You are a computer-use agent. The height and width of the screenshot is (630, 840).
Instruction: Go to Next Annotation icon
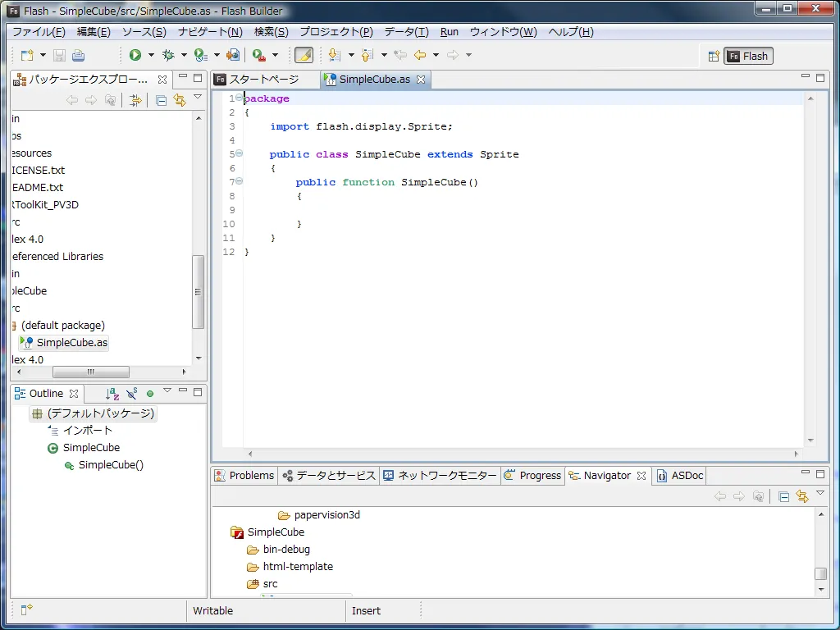(334, 55)
